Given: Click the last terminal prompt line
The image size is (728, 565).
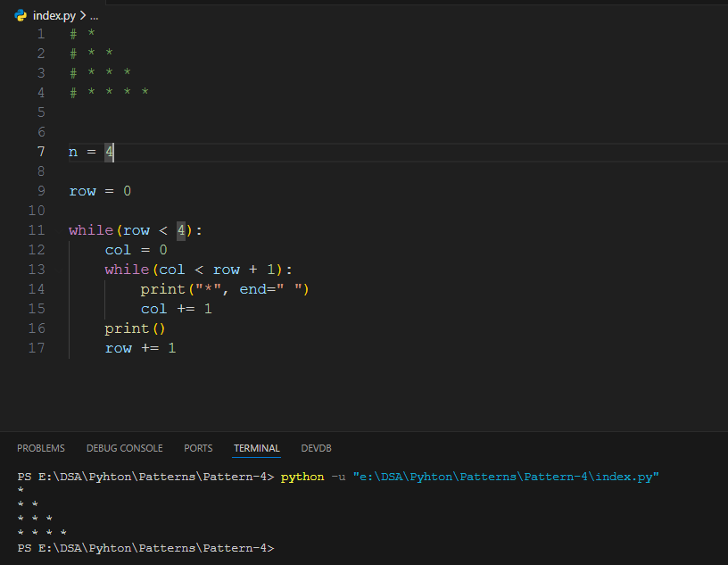Looking at the screenshot, I should tap(145, 548).
